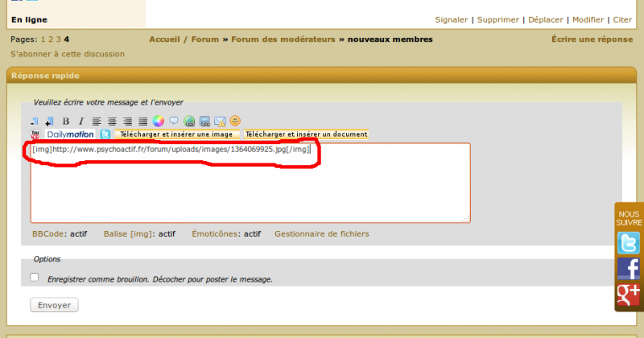The width and height of the screenshot is (644, 338).
Task: Click inside the message text area
Action: coord(250,193)
